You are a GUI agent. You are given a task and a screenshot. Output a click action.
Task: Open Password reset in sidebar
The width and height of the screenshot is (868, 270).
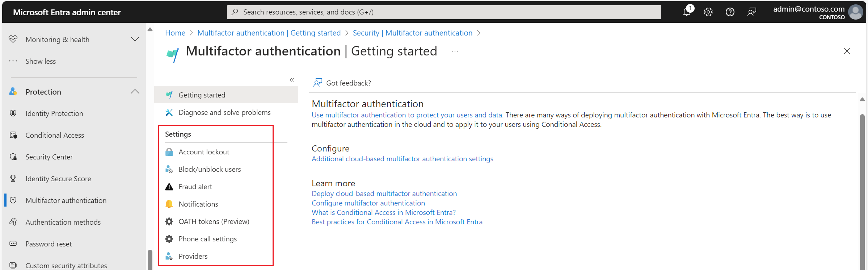[49, 244]
